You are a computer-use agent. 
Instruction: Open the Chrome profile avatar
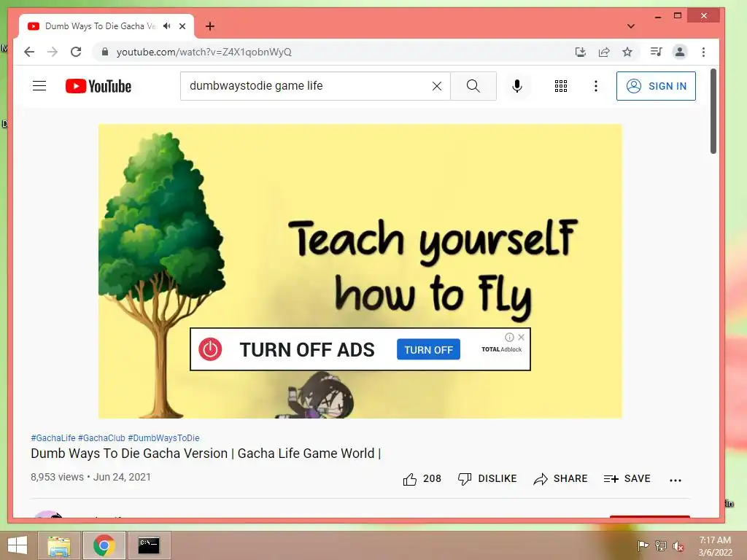tap(680, 52)
